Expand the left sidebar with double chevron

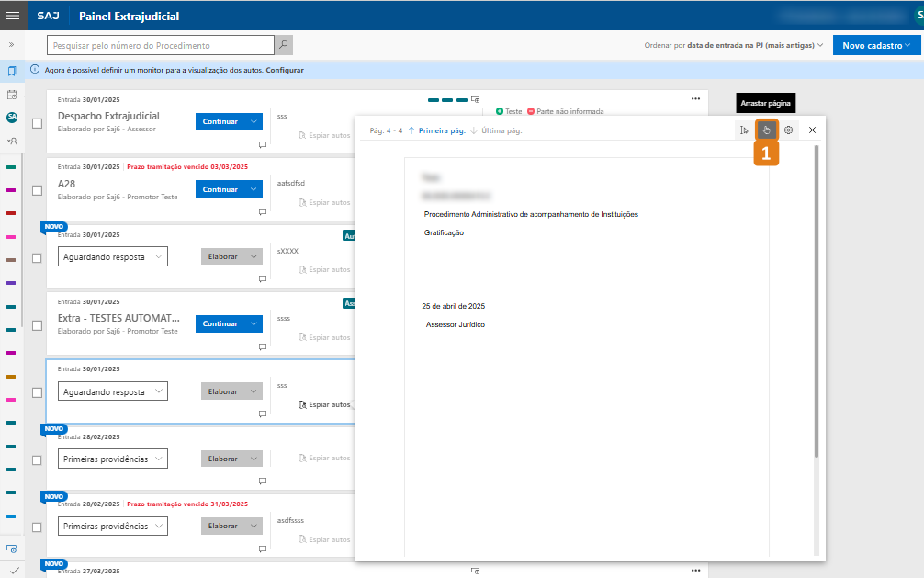pos(12,44)
